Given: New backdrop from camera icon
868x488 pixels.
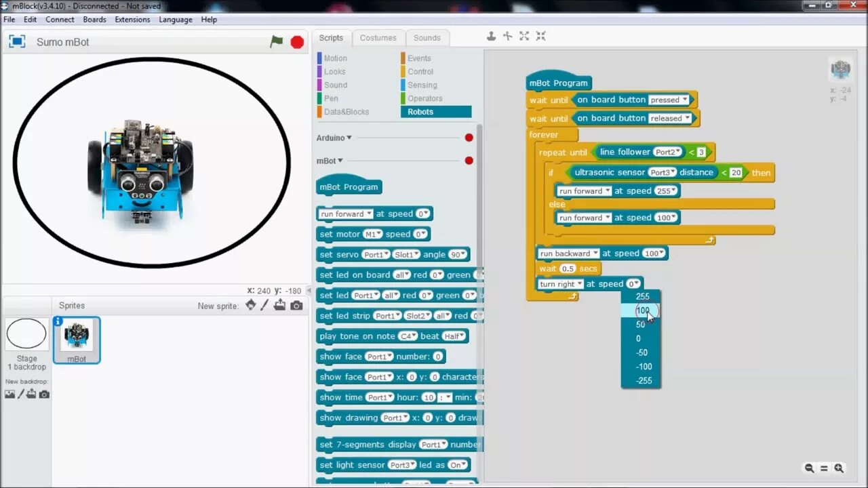Looking at the screenshot, I should coord(44,394).
